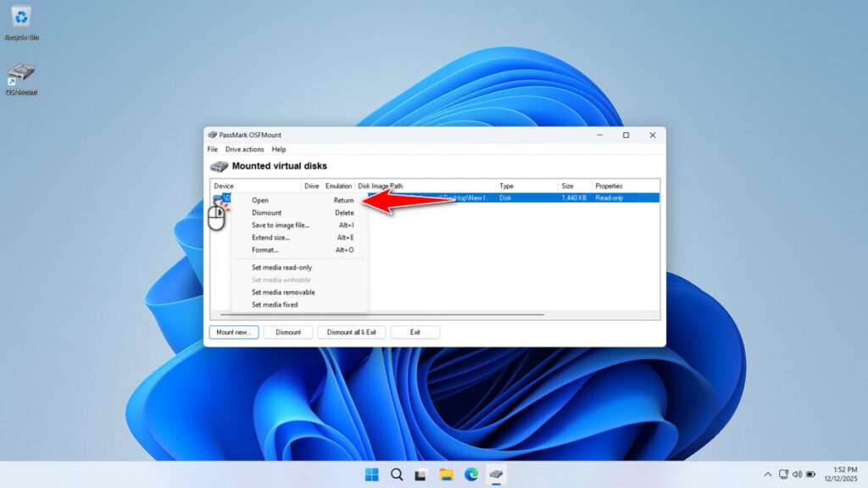Open the Windows Start menu
The height and width of the screenshot is (488, 868).
coord(370,474)
